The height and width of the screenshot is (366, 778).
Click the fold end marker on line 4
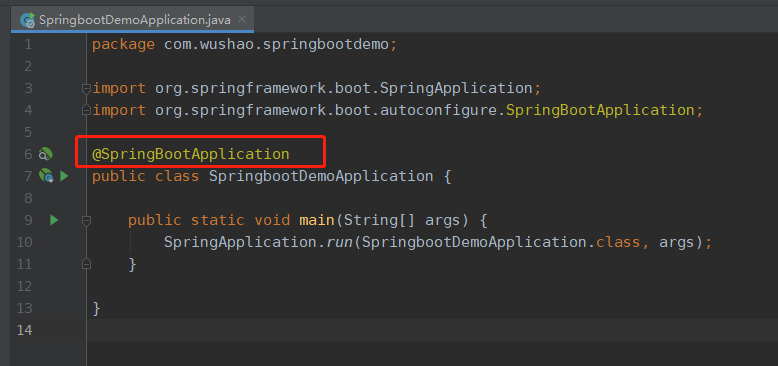click(86, 110)
